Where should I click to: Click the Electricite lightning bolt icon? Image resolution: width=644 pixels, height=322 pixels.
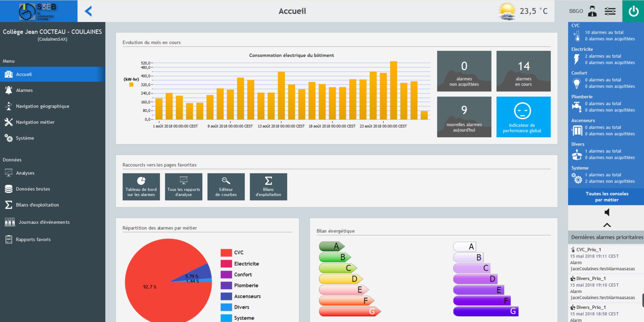(576, 59)
